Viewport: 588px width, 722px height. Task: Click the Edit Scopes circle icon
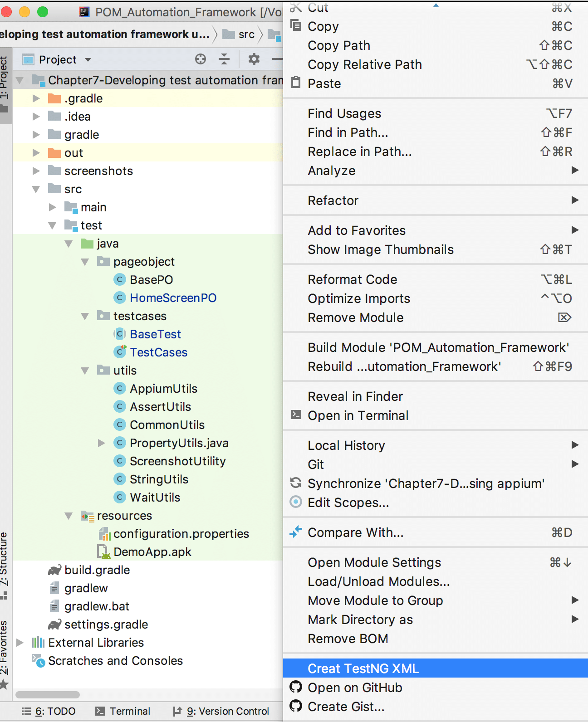click(296, 502)
